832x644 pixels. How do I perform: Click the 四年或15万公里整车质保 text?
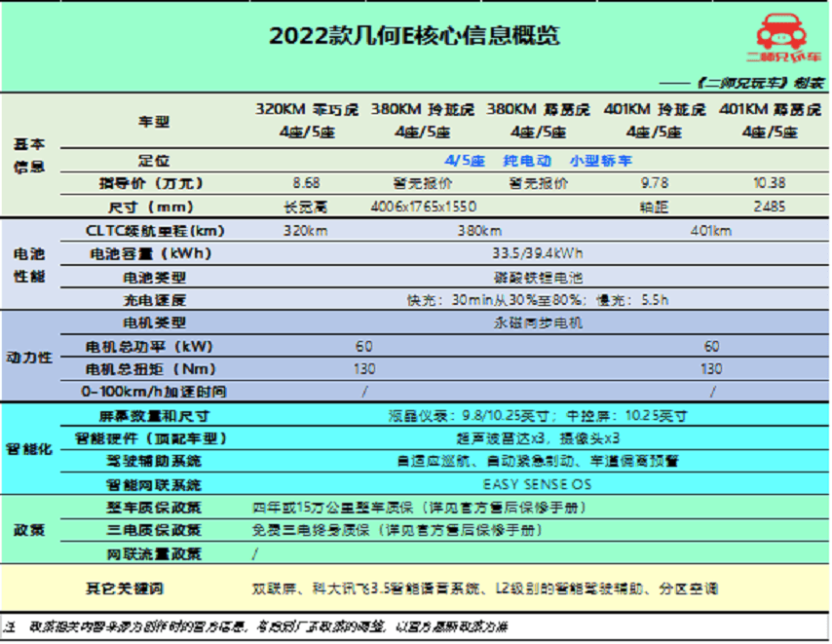pos(333,508)
